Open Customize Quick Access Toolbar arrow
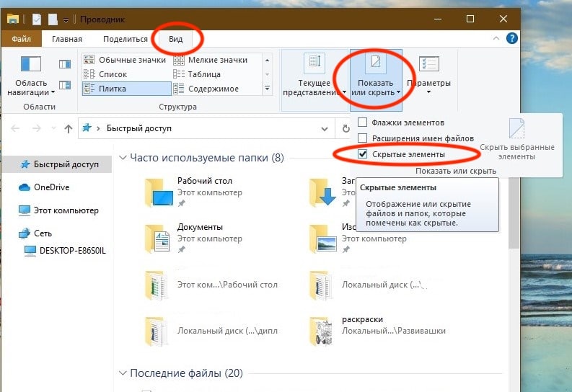The width and height of the screenshot is (572, 392). (66, 19)
